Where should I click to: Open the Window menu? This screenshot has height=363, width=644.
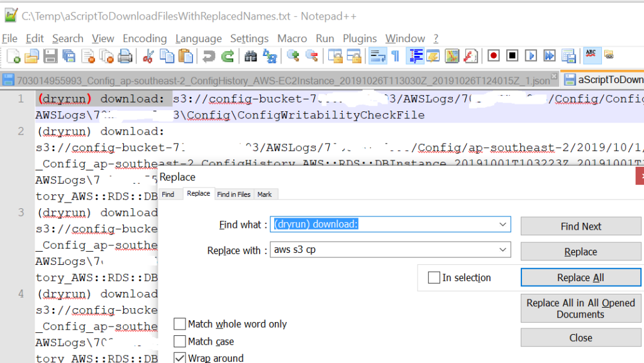(x=405, y=38)
